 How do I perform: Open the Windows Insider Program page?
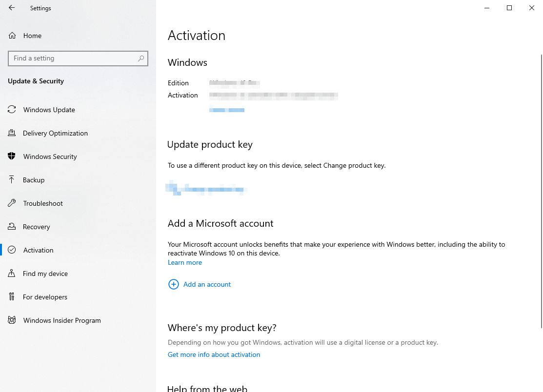pos(12,320)
